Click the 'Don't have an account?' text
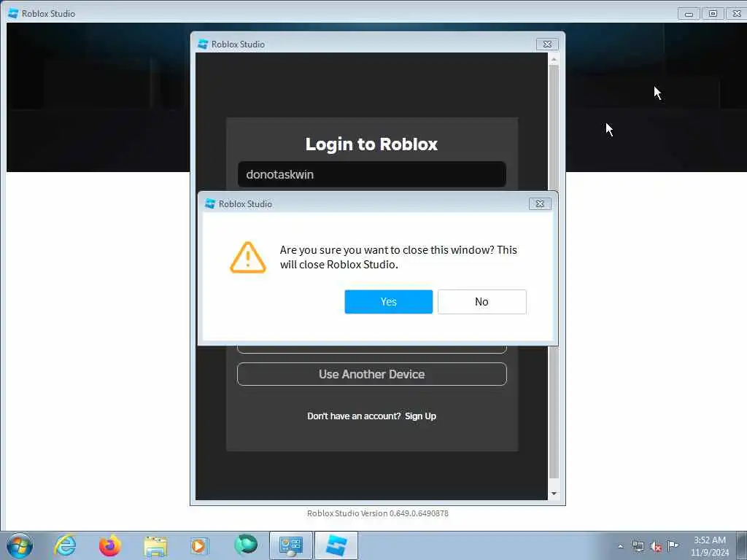Screen dimensions: 747x560 coord(354,416)
